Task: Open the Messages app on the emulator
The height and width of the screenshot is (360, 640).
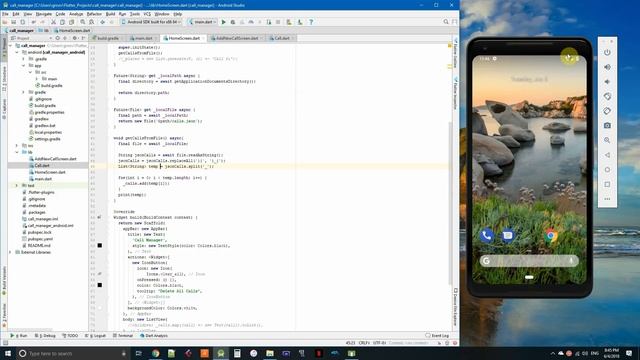Action: tap(507, 236)
